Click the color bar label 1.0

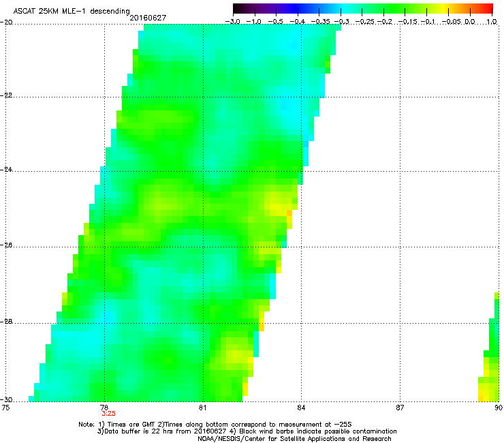[x=492, y=22]
